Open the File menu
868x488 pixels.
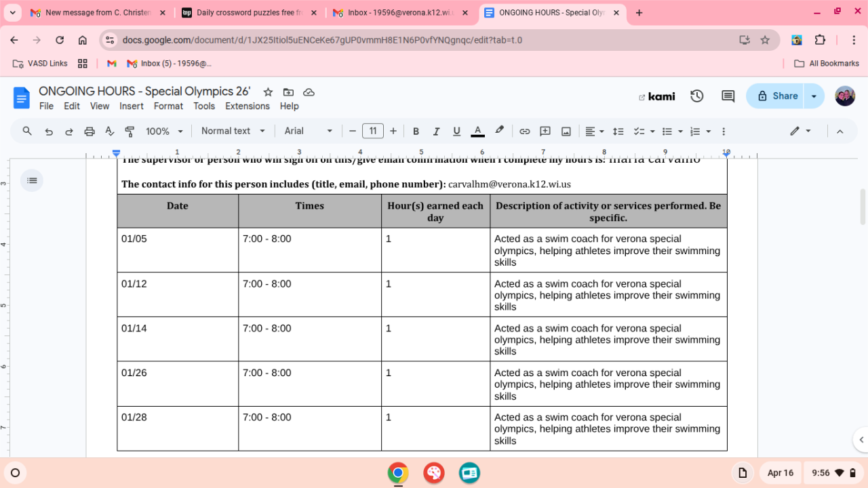pyautogui.click(x=46, y=106)
